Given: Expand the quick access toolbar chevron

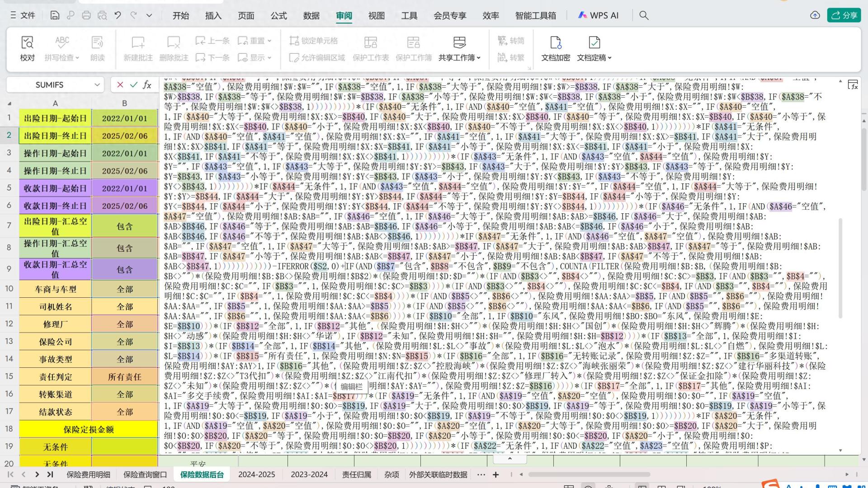Looking at the screenshot, I should pos(149,15).
